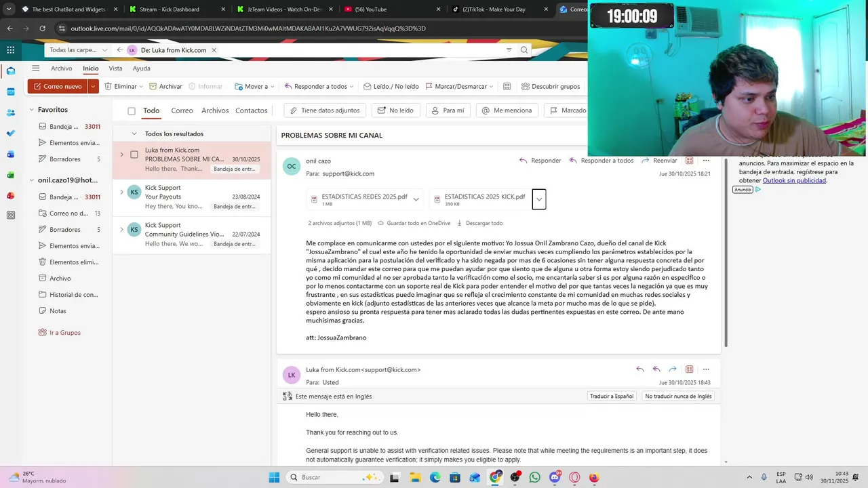Click reply arrow icon on Luka's message
The image size is (868, 488).
pyautogui.click(x=639, y=369)
